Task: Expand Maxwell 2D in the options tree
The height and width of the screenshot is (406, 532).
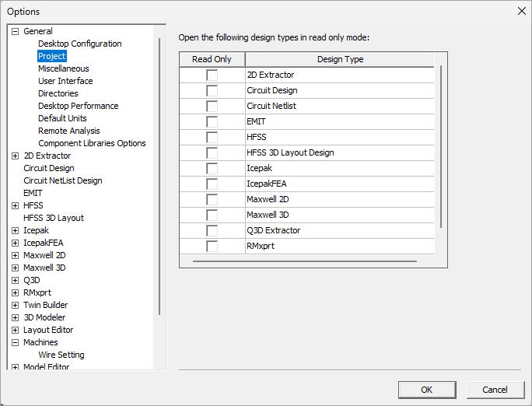Action: 15,255
